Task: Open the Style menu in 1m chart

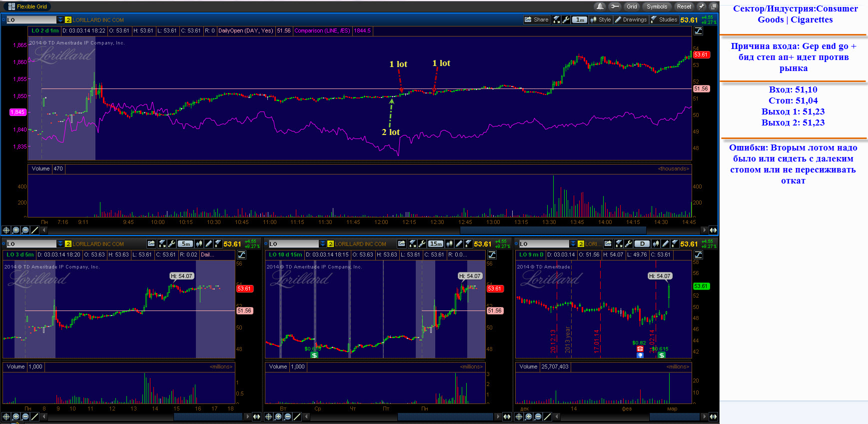Action: [x=601, y=19]
